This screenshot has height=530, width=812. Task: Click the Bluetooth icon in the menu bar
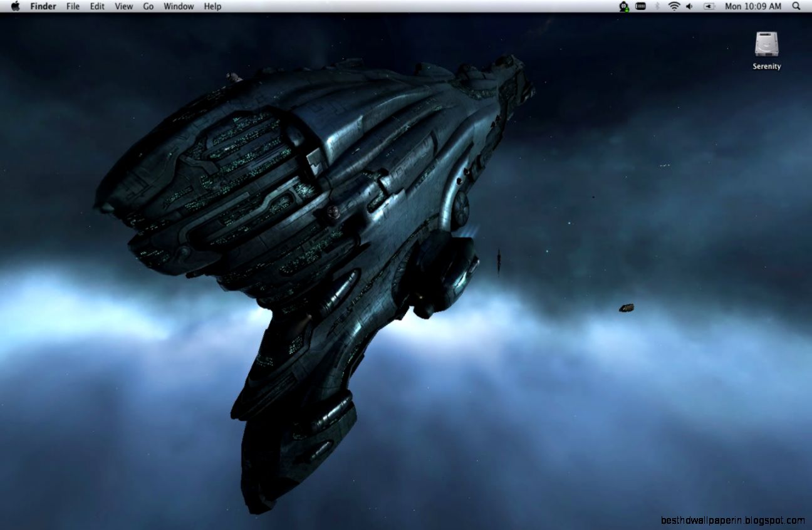coord(657,6)
